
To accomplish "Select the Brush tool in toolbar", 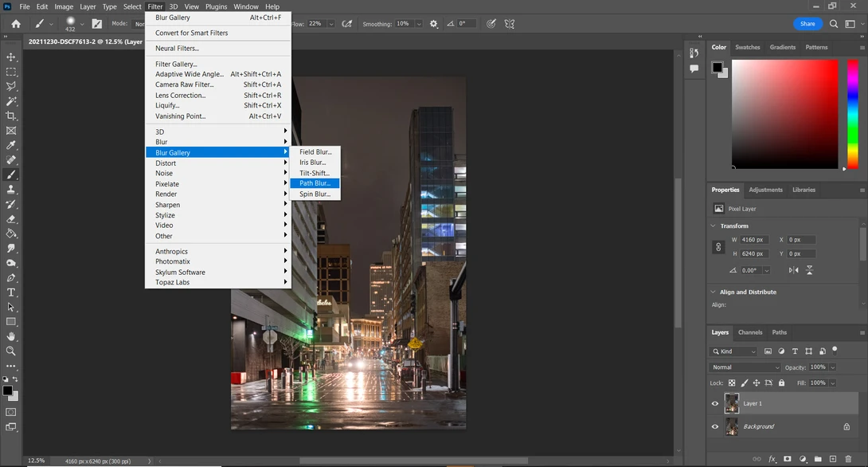I will (10, 175).
